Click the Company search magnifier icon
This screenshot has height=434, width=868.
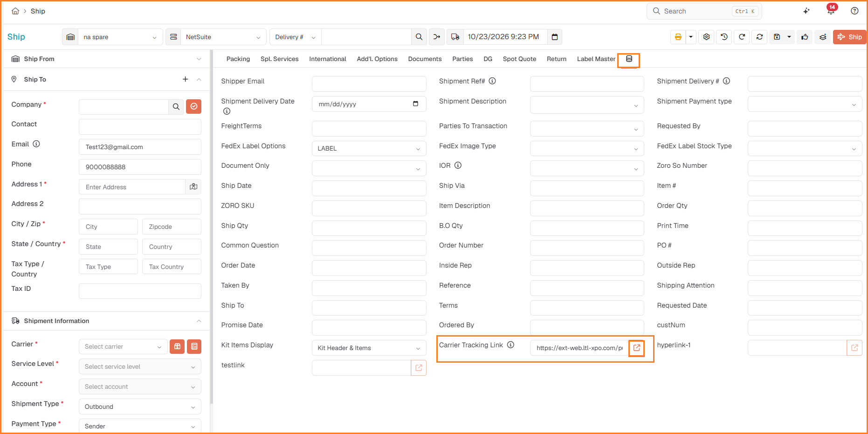point(176,107)
